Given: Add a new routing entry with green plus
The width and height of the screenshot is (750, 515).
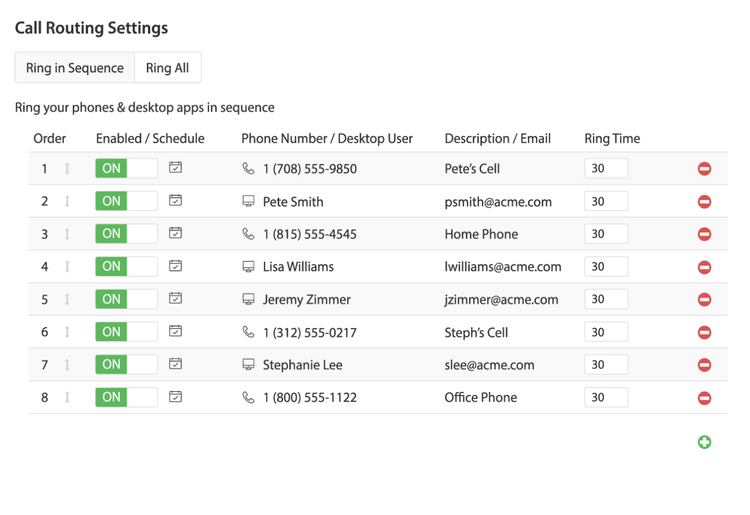Looking at the screenshot, I should pyautogui.click(x=704, y=442).
